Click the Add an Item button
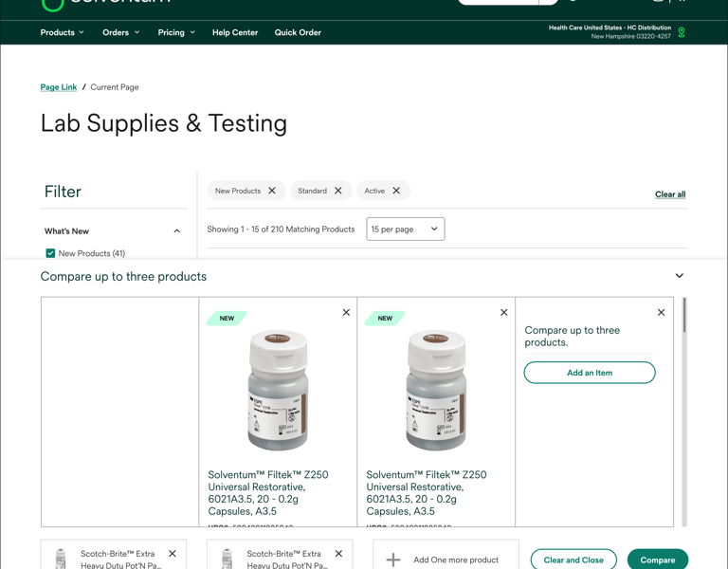The width and height of the screenshot is (728, 569). pyautogui.click(x=590, y=373)
